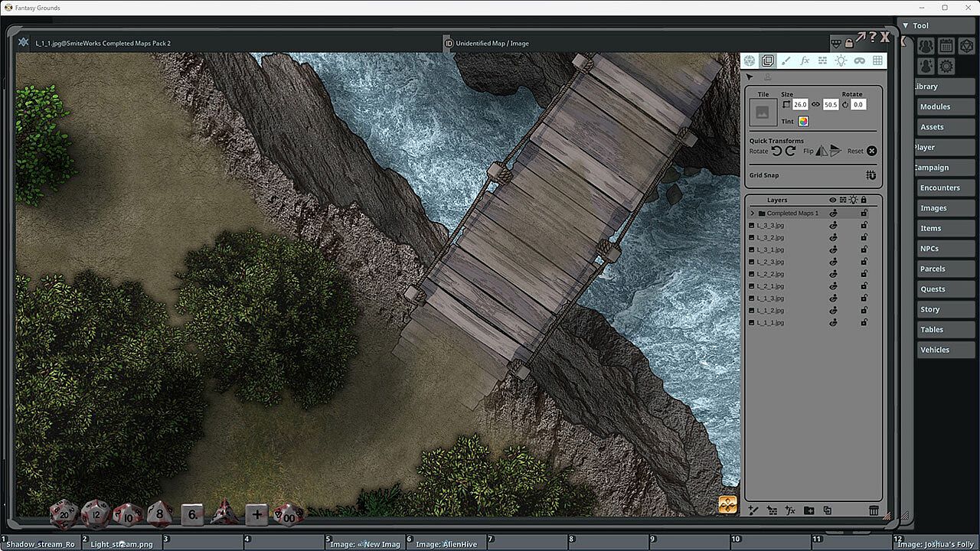Toggle visibility of the L_3_3.jpg layer

[x=833, y=225]
